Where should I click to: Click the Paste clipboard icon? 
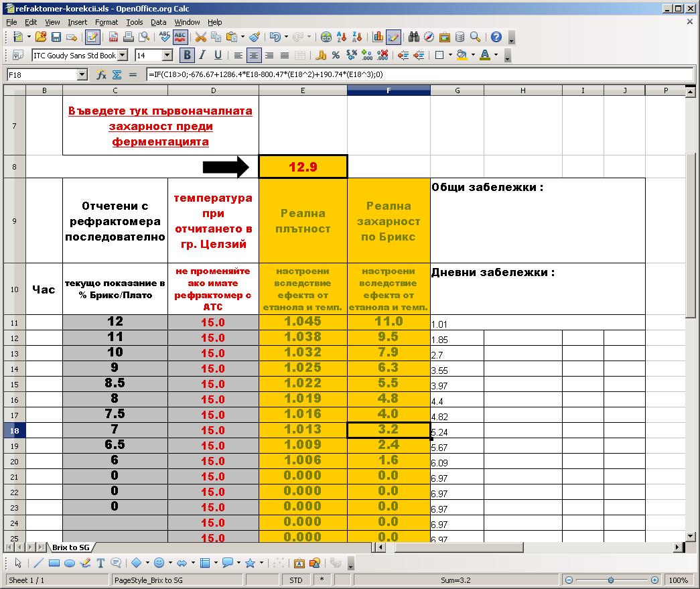tap(231, 37)
